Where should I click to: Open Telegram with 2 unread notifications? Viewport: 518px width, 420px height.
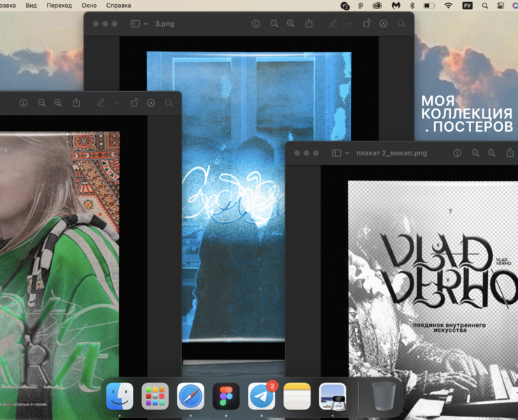(x=262, y=397)
